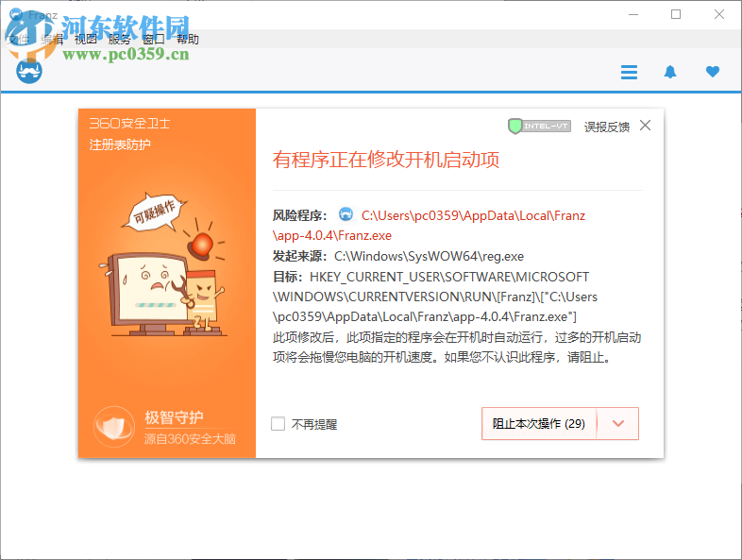Screen dimensions: 742x560
Task: Click the alert title 有程序正在修改开机启动项
Action: tap(386, 160)
